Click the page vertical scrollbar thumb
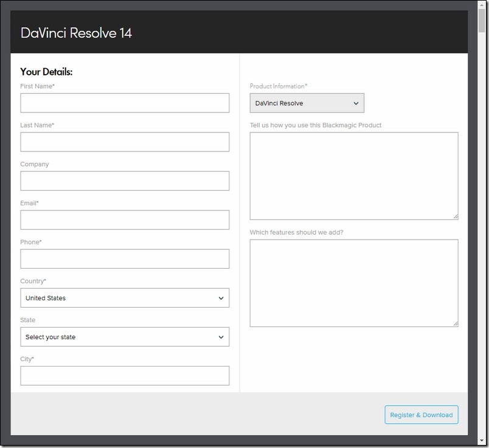The width and height of the screenshot is (489, 448). coord(482,20)
